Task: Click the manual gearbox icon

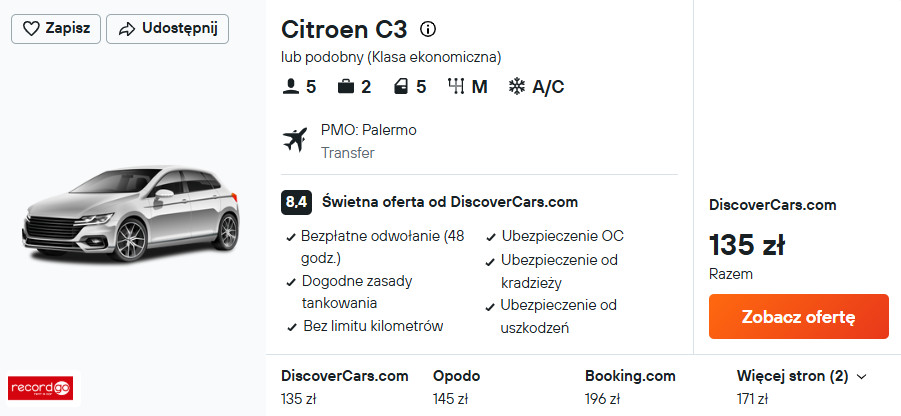Action: tap(457, 87)
